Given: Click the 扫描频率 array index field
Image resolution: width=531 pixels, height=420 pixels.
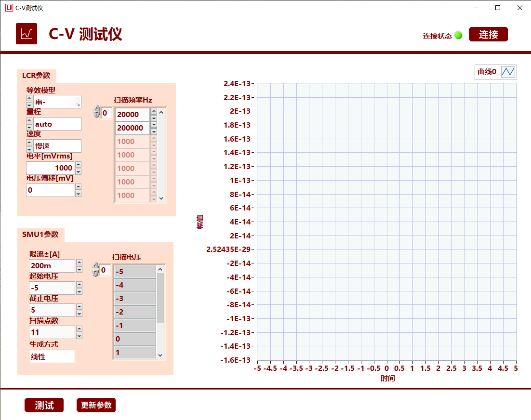Looking at the screenshot, I should click(106, 113).
